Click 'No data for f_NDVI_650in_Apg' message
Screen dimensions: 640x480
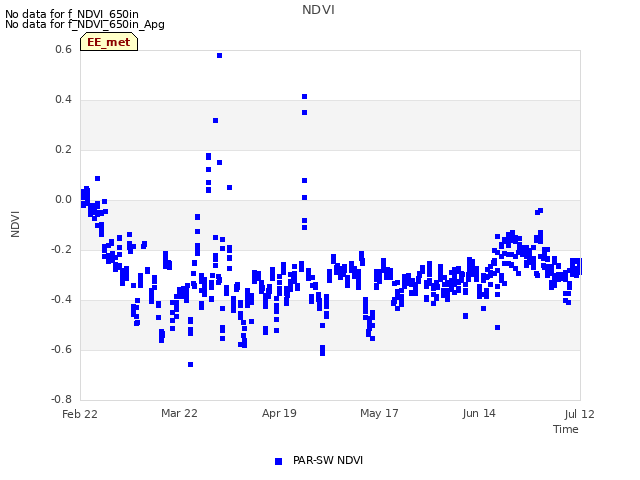click(85, 24)
